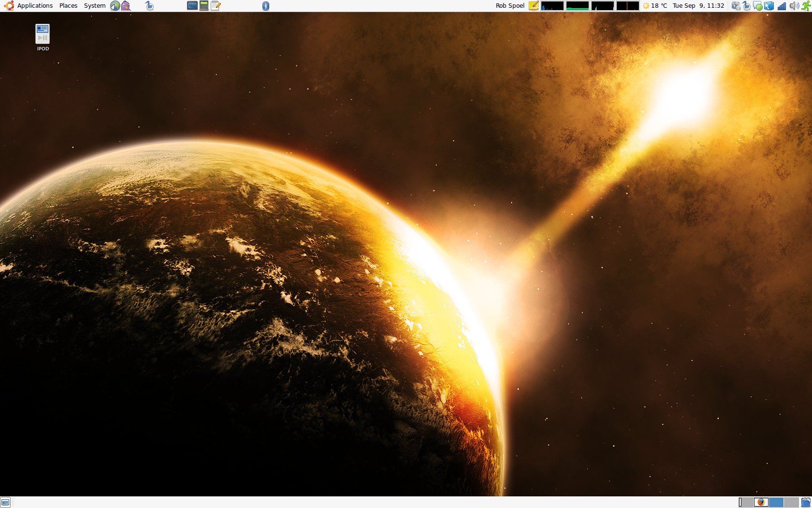Click the green running man logout icon

[806, 6]
